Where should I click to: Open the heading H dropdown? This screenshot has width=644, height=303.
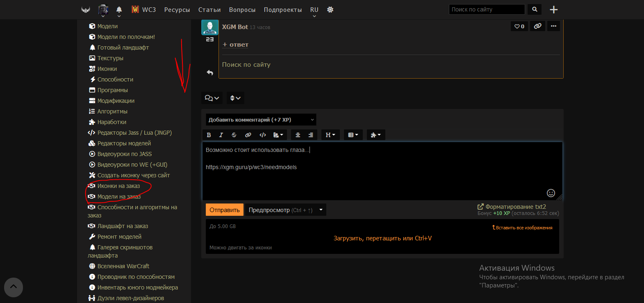click(330, 135)
